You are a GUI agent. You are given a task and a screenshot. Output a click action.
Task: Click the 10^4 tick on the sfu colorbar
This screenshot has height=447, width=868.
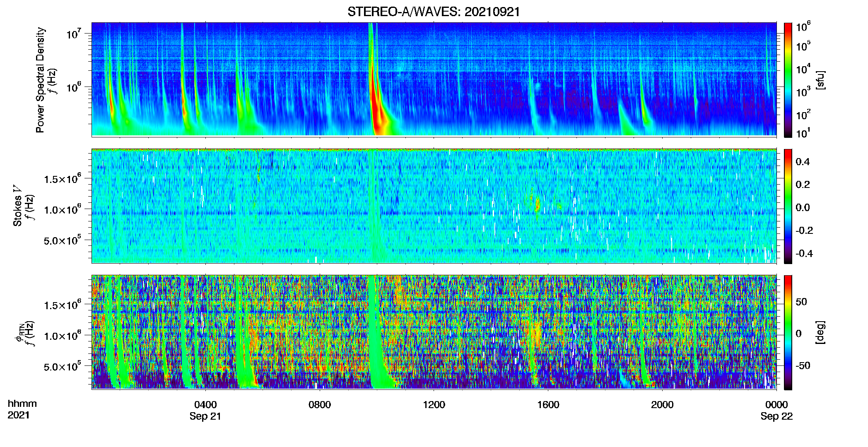(803, 69)
